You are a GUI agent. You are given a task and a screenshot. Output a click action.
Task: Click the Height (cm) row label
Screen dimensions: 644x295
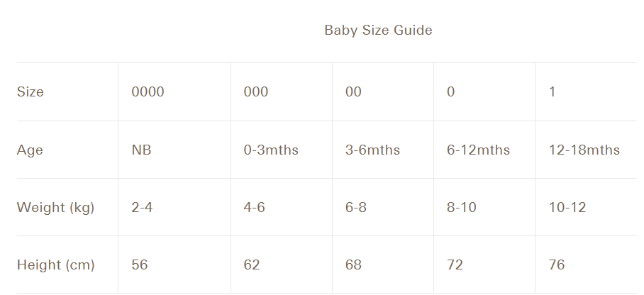point(56,265)
